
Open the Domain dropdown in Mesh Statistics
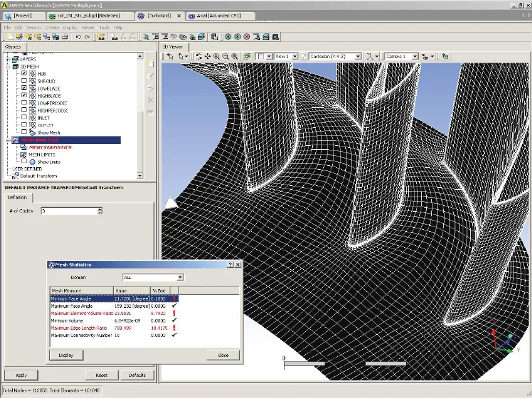point(179,277)
